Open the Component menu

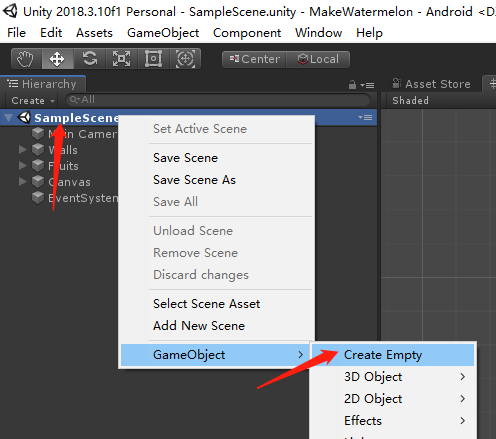(247, 33)
